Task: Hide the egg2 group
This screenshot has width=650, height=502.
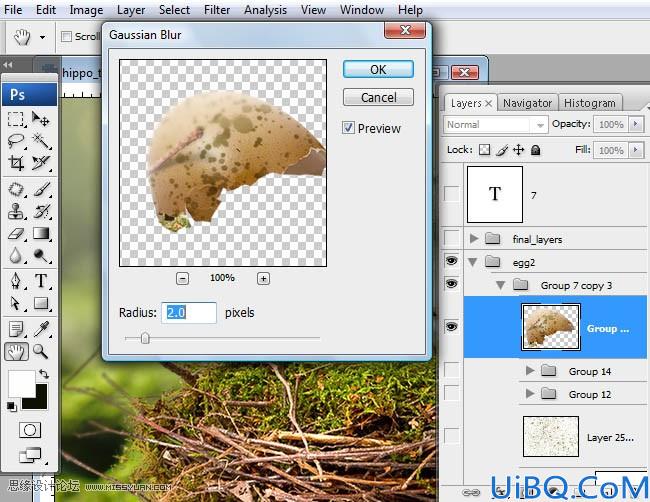Action: point(451,261)
